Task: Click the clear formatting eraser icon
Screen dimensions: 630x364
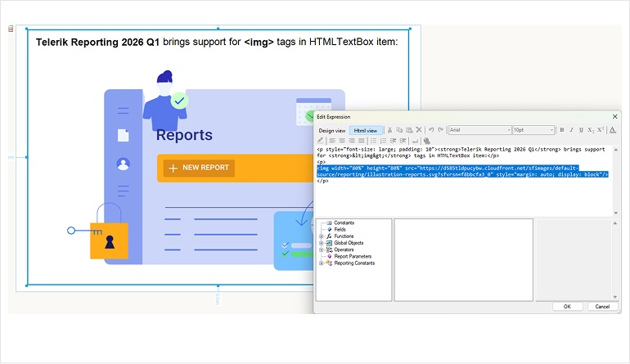Action: point(320,141)
